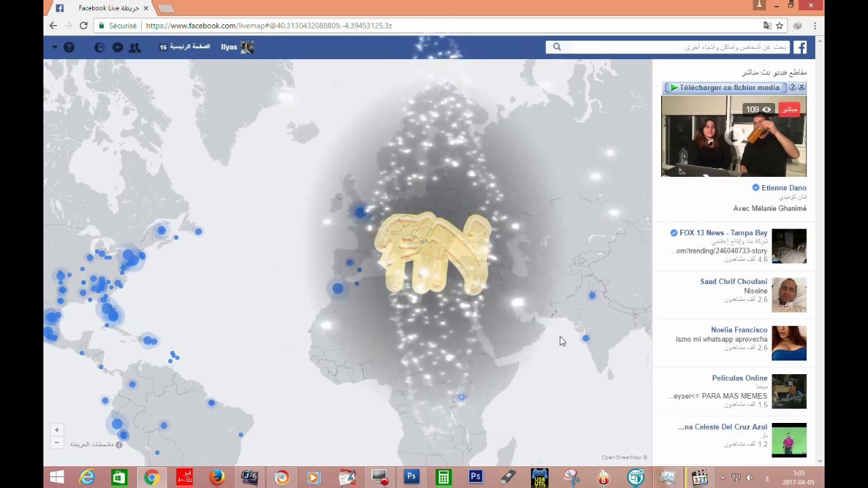
Task: Open Facebook account dropdown arrow
Action: (55, 47)
